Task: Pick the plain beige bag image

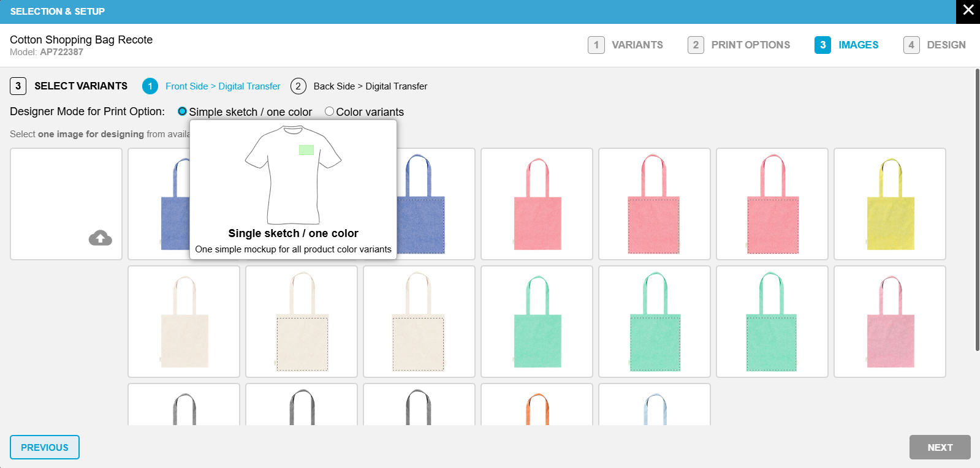Action: coord(184,322)
